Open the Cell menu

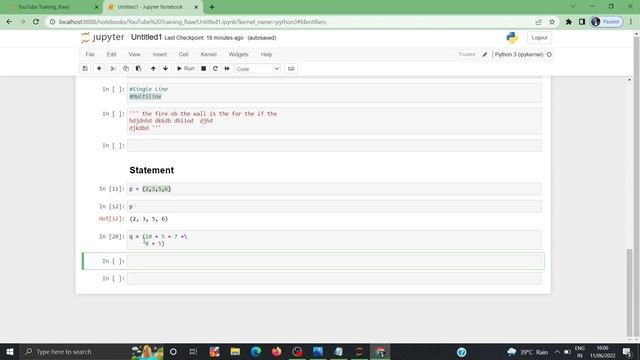tap(184, 54)
